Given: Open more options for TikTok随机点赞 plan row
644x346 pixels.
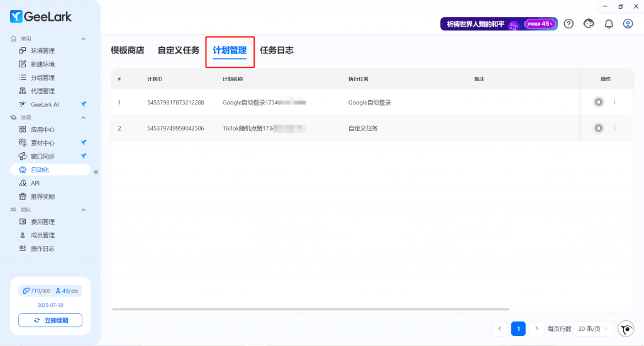Looking at the screenshot, I should [614, 128].
